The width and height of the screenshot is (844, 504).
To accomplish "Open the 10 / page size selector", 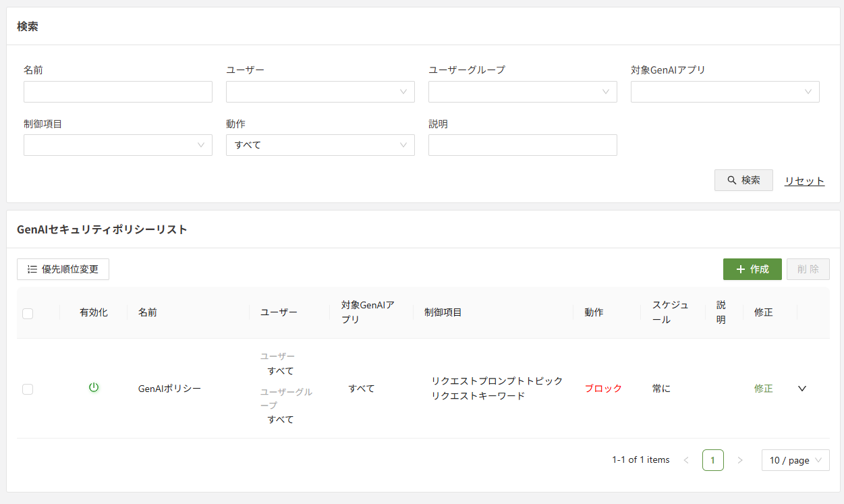I will (x=795, y=460).
